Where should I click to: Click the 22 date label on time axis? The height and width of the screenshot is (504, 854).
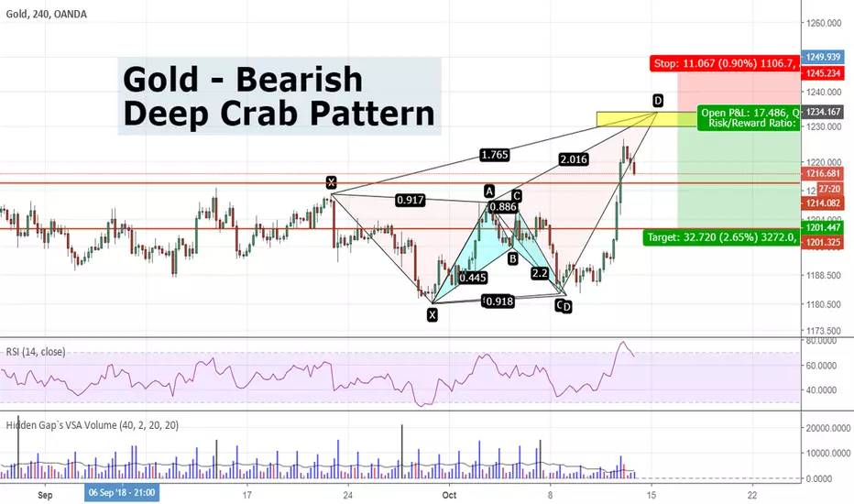752,495
